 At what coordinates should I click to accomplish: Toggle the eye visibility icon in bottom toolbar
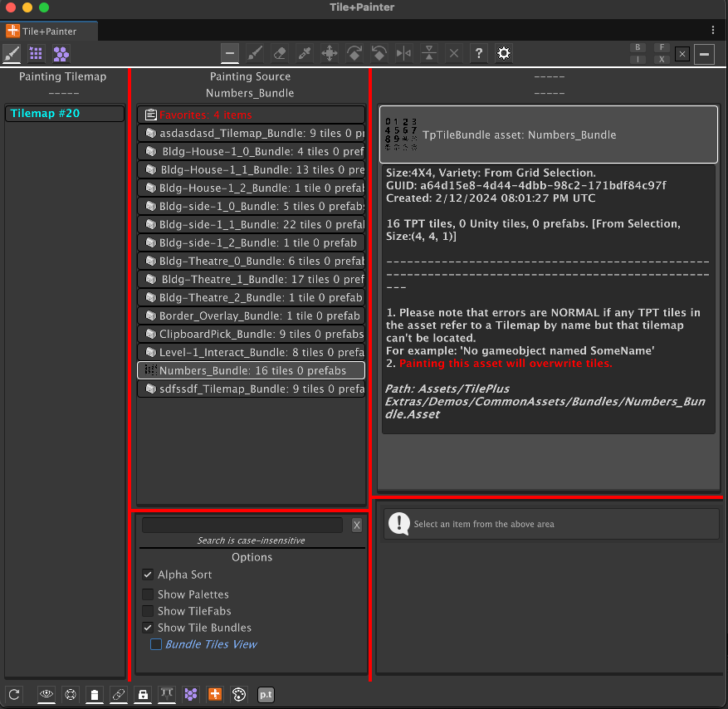tap(46, 695)
